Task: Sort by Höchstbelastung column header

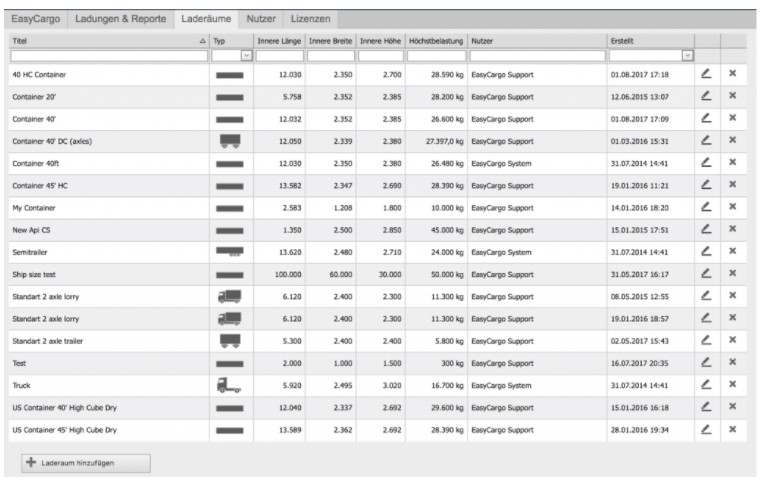Action: point(436,40)
